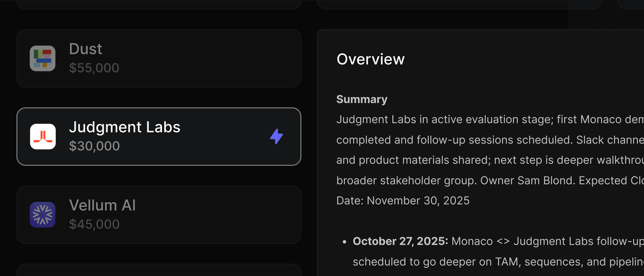The height and width of the screenshot is (276, 644).
Task: Open the Dust deal name
Action: tap(86, 49)
